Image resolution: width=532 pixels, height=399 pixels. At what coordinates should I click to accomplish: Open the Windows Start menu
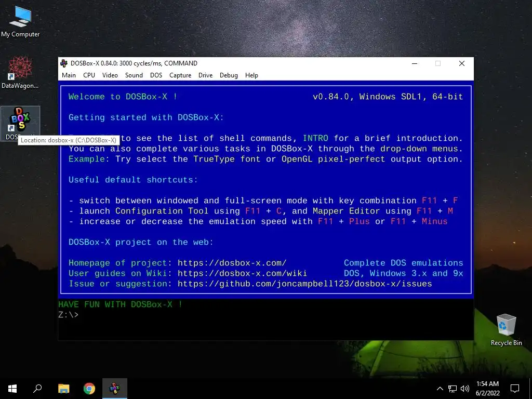pos(12,389)
